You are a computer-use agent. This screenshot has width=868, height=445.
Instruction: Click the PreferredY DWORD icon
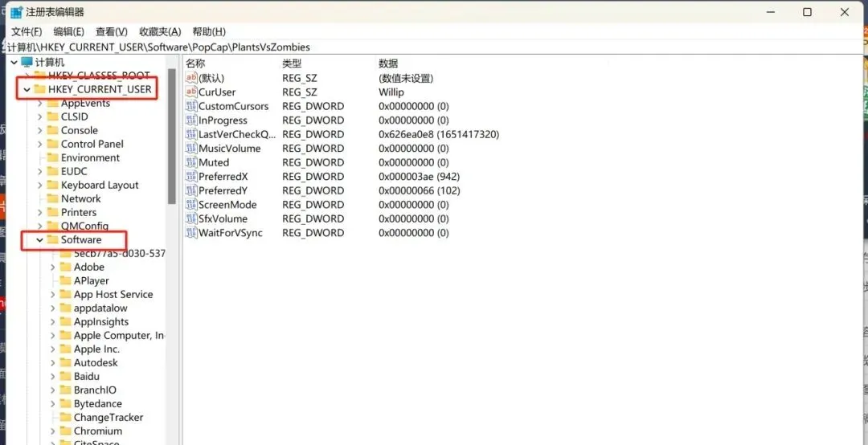191,191
